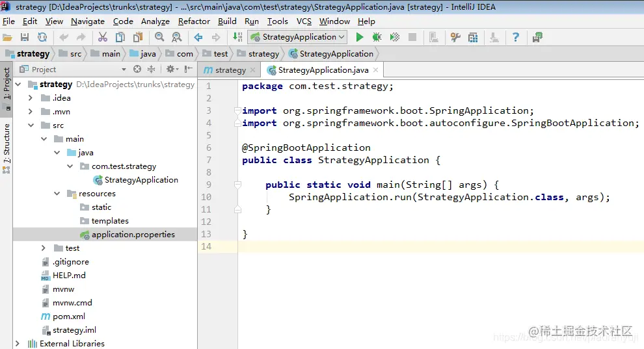This screenshot has width=644, height=349.
Task: Collapse the resources folder
Action: point(57,194)
